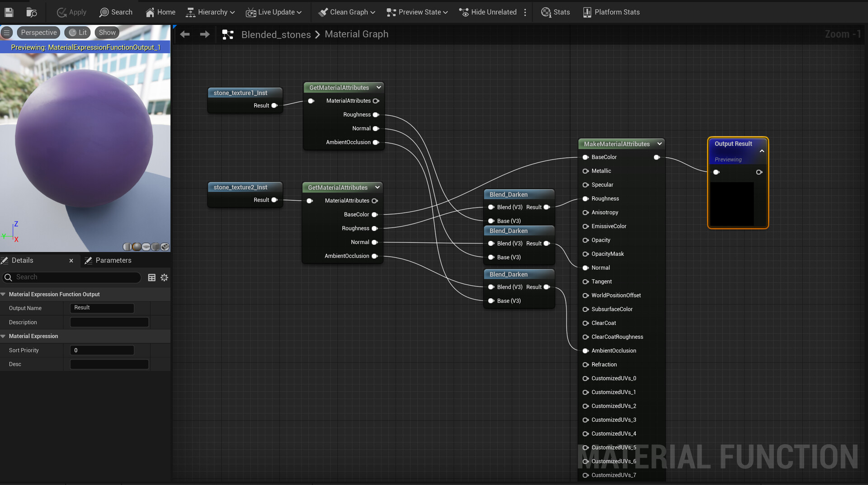
Task: Click the Save icon in the toolbar
Action: click(9, 12)
